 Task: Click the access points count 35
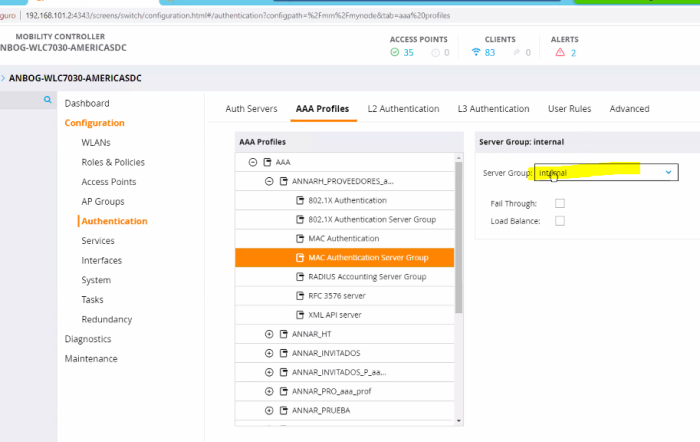coord(408,53)
